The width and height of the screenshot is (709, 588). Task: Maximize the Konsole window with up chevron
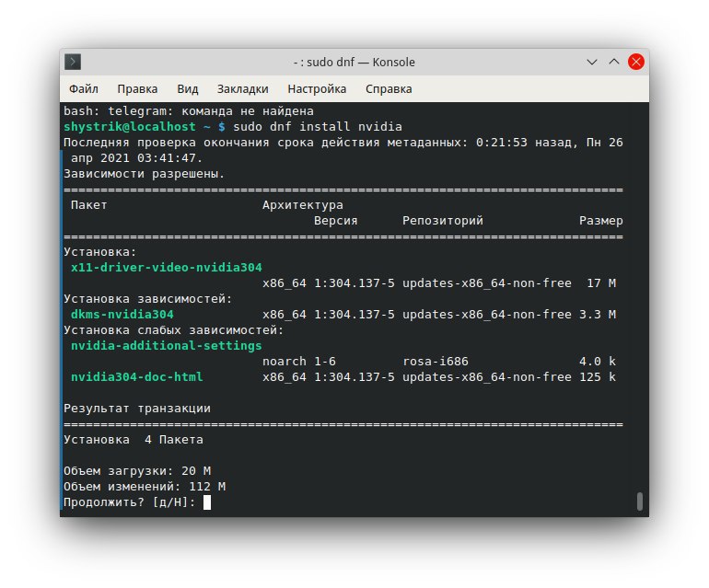(x=614, y=62)
